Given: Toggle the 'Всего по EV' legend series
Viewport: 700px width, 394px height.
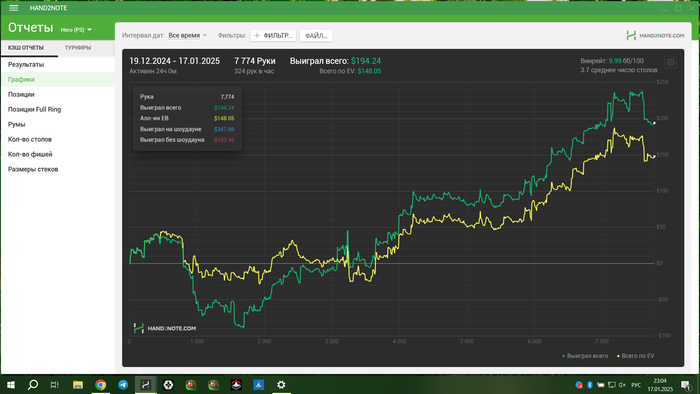Looking at the screenshot, I should pyautogui.click(x=635, y=356).
